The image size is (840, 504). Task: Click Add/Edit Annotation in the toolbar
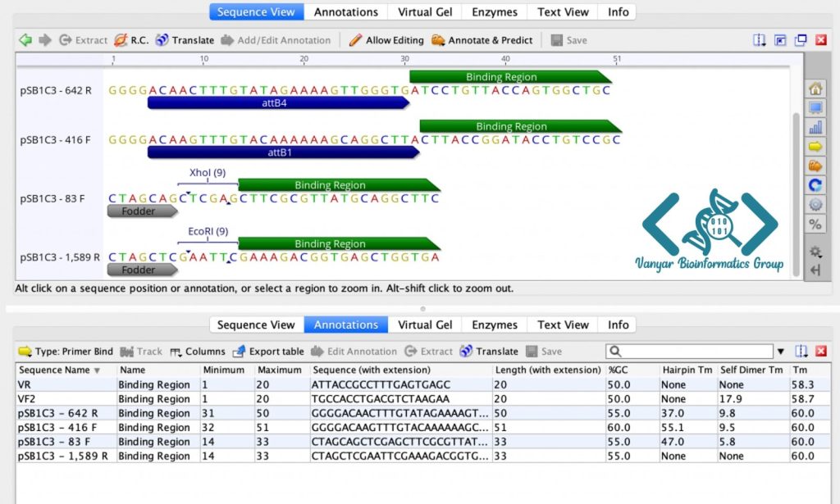(x=276, y=40)
